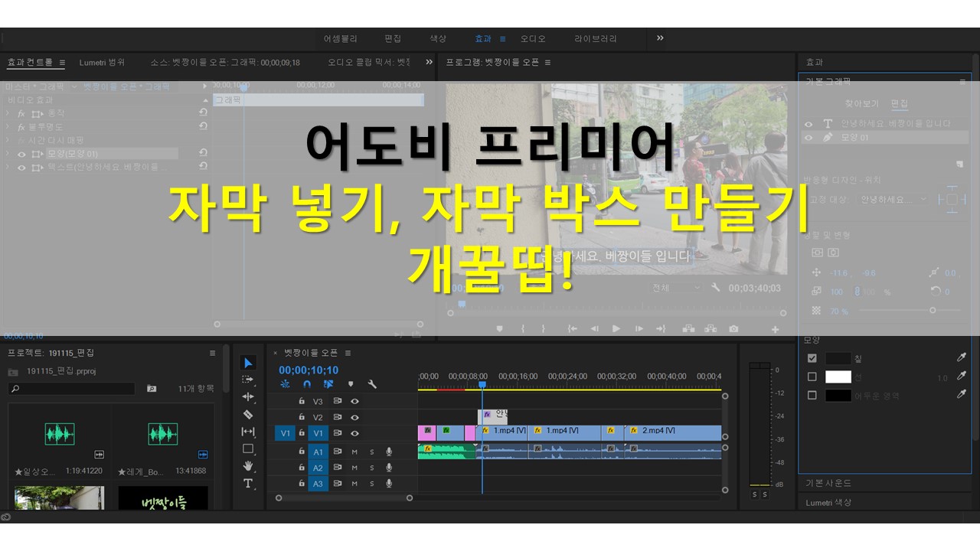Select the Ripple Edit tool
The image size is (980, 551).
pyautogui.click(x=248, y=396)
